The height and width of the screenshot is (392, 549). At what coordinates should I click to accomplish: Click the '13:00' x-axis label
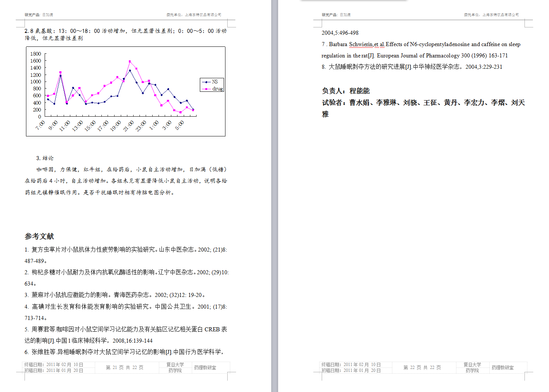click(77, 126)
